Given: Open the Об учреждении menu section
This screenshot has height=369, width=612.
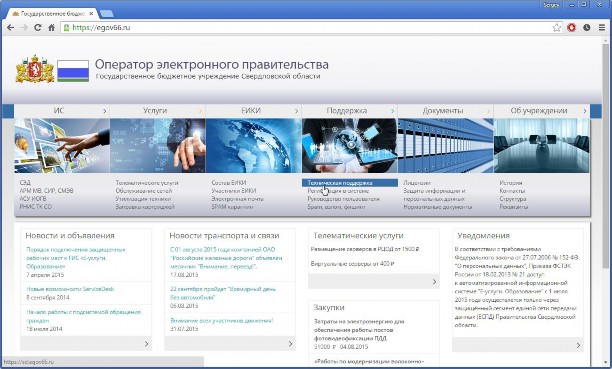Looking at the screenshot, I should 539,111.
